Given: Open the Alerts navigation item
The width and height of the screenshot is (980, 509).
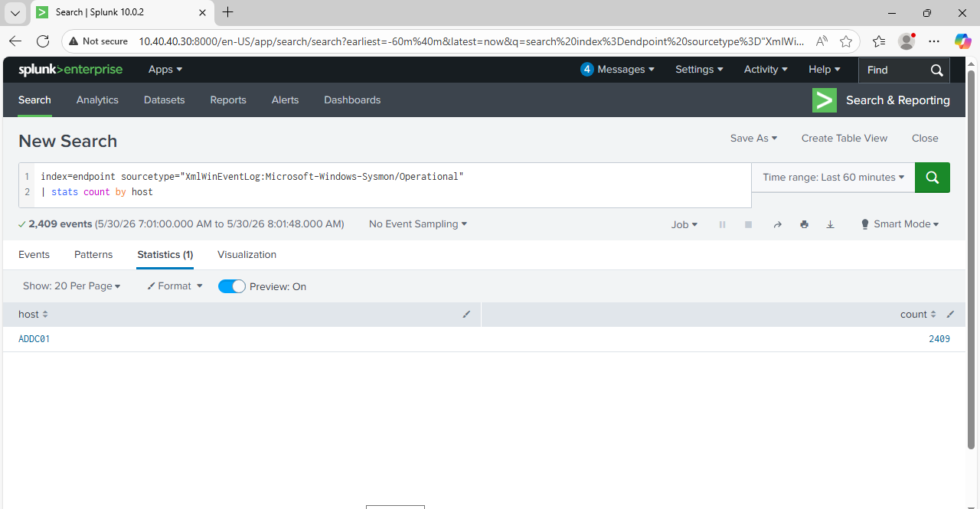Looking at the screenshot, I should coord(285,100).
